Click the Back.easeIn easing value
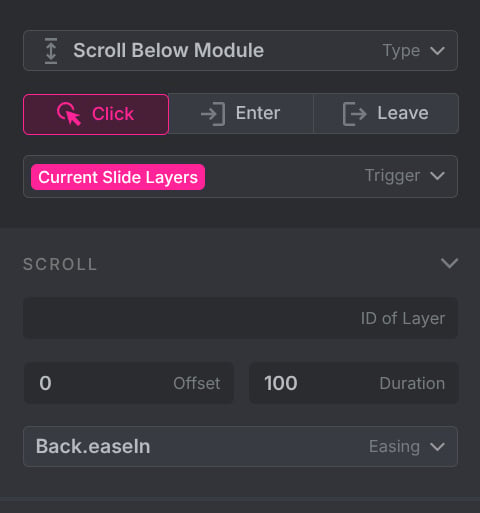 coord(93,446)
